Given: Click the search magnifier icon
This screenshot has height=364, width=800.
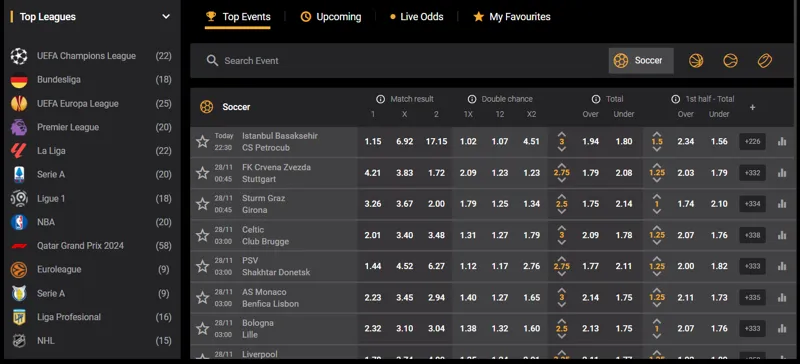Looking at the screenshot, I should tap(212, 61).
